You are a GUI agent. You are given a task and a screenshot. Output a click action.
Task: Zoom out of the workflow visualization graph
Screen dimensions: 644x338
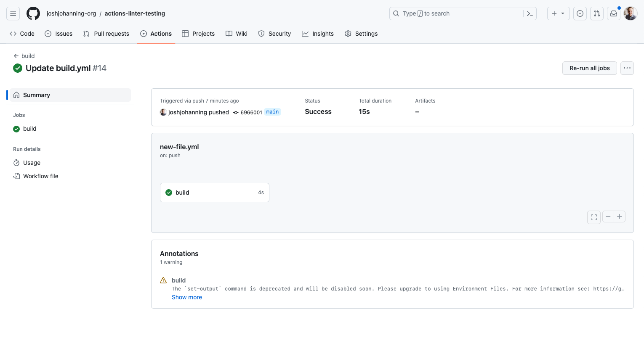pyautogui.click(x=608, y=216)
